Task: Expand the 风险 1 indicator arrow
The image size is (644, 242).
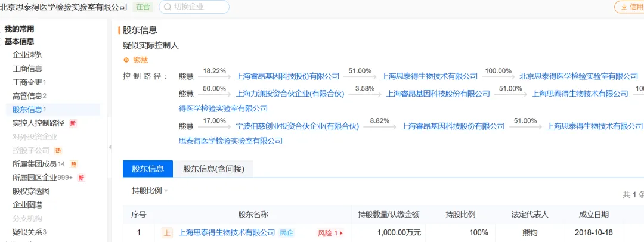Action: click(x=341, y=234)
